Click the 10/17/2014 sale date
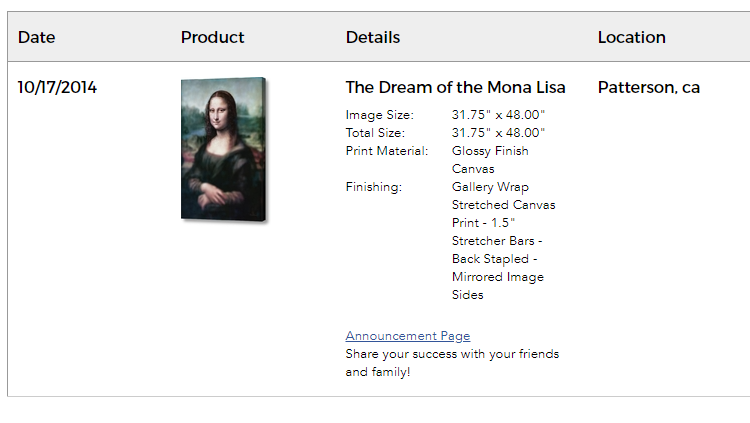 pyautogui.click(x=57, y=87)
